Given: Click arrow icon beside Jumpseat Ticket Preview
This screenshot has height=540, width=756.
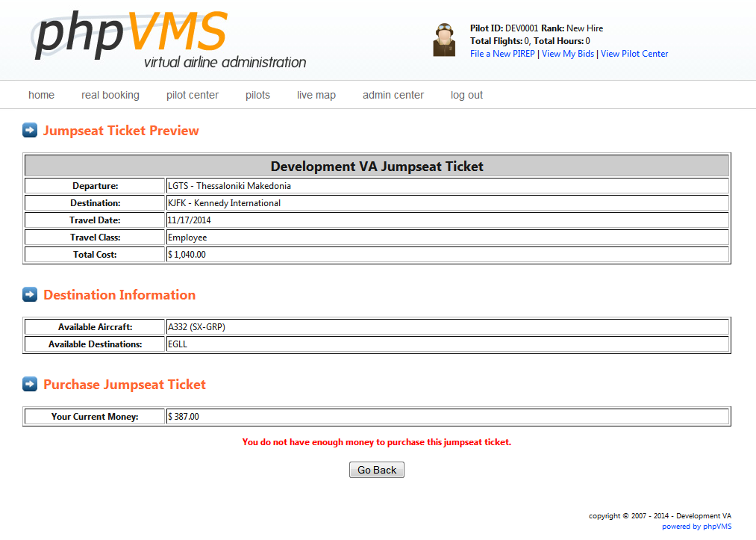Looking at the screenshot, I should 30,130.
